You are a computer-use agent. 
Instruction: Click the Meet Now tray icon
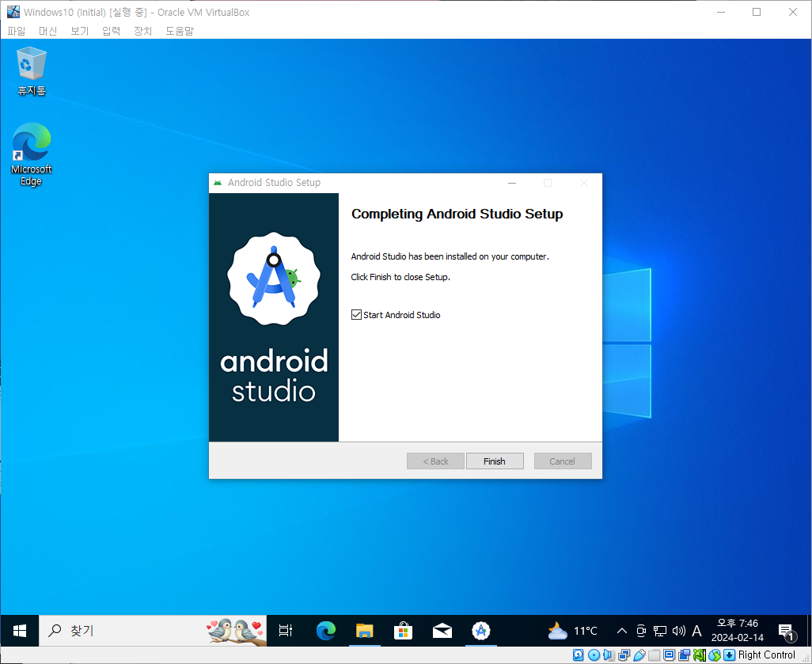click(x=641, y=631)
